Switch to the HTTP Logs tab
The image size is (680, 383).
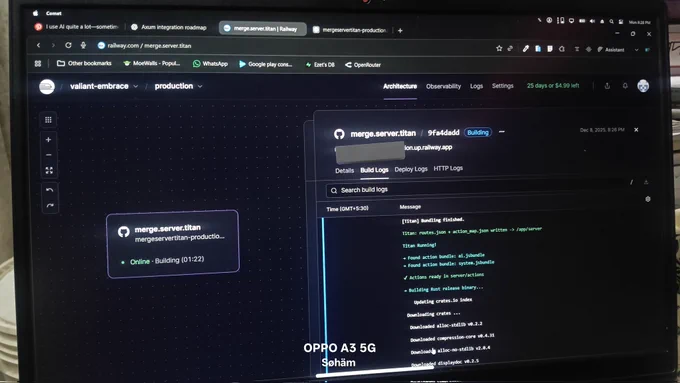pyautogui.click(x=448, y=168)
